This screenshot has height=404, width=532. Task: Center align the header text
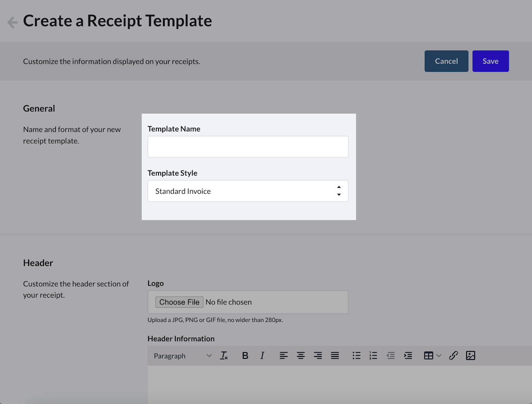pyautogui.click(x=301, y=356)
